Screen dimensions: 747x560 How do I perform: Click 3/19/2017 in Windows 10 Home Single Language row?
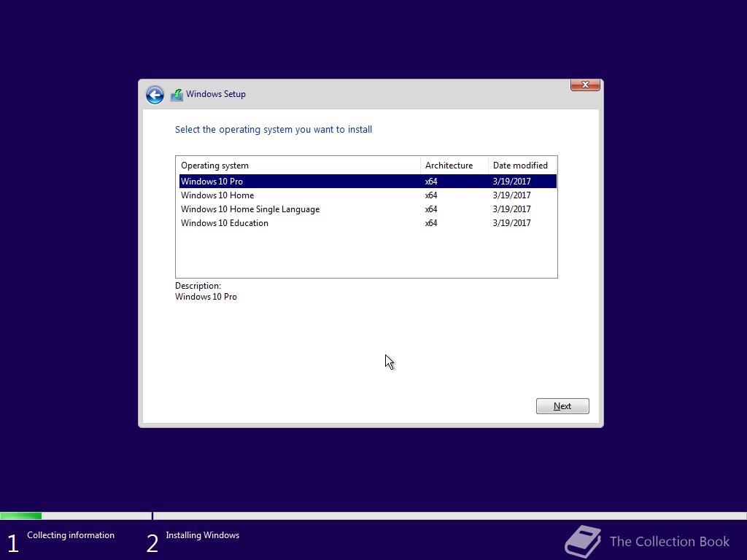(x=511, y=209)
